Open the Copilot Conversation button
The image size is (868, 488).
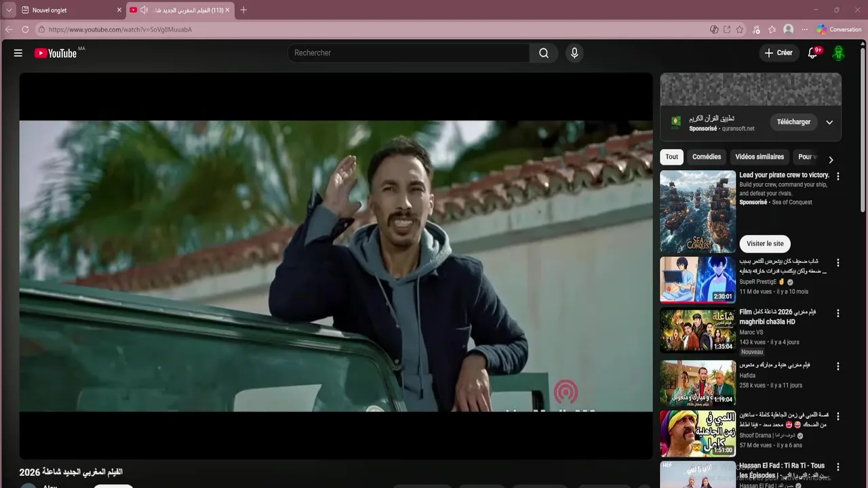(x=839, y=29)
